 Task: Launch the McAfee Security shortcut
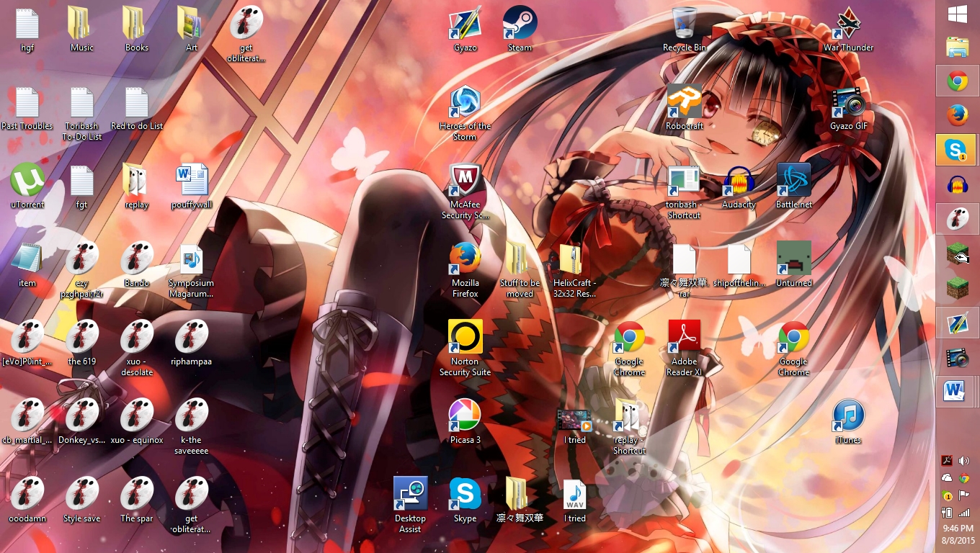click(x=465, y=192)
